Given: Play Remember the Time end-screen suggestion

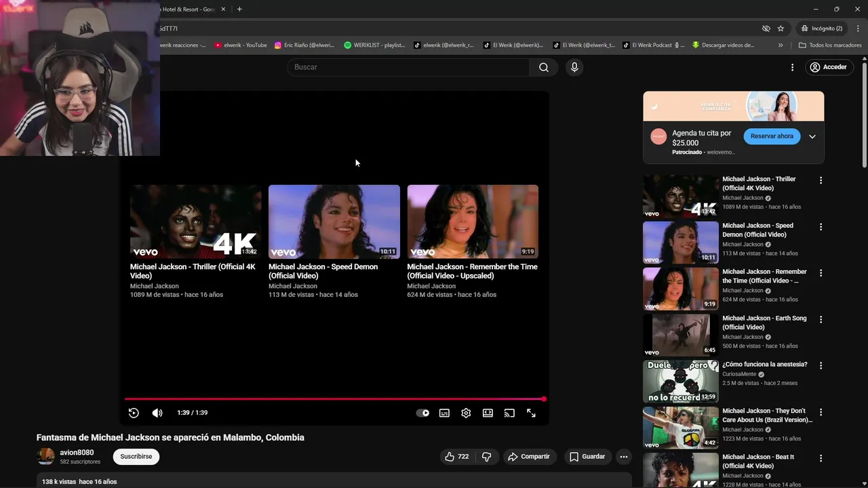Looking at the screenshot, I should (473, 222).
